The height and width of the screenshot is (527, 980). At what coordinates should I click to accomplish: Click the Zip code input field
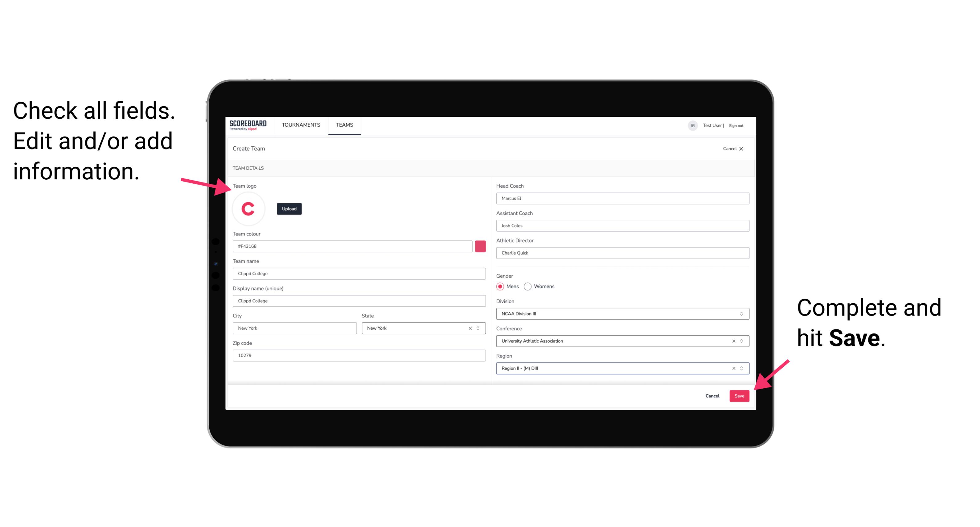click(x=359, y=355)
